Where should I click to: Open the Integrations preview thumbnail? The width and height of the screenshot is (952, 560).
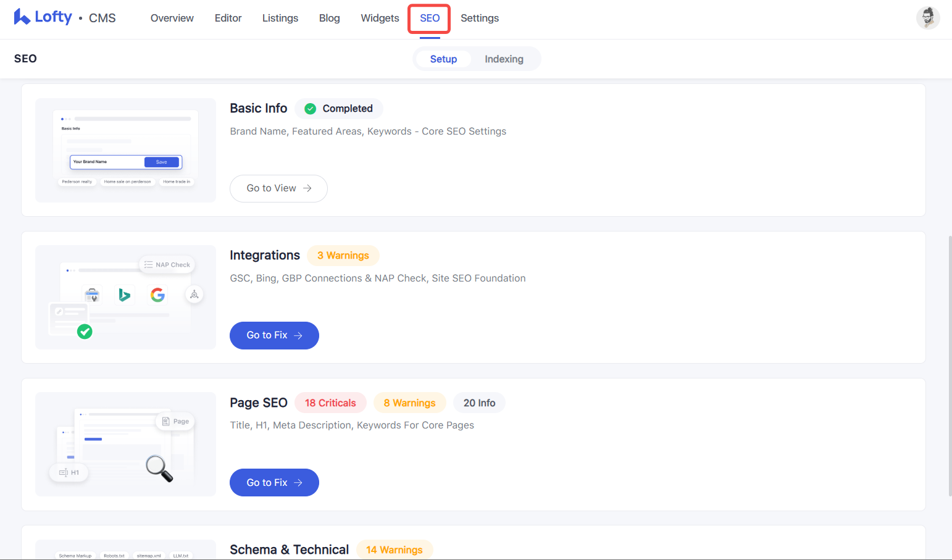point(126,297)
